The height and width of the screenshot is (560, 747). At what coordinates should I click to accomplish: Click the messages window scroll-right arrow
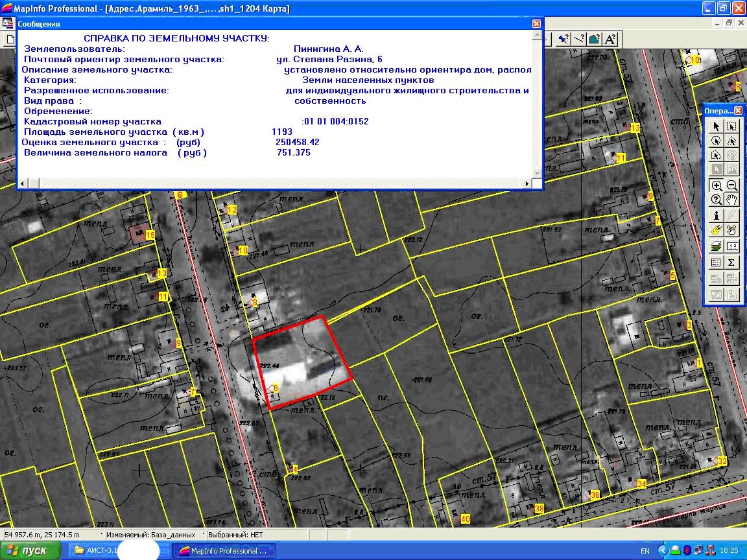[x=527, y=183]
